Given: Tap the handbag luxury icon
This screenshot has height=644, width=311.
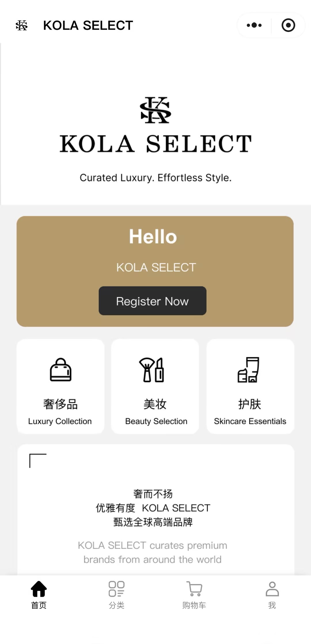Looking at the screenshot, I should pos(60,370).
